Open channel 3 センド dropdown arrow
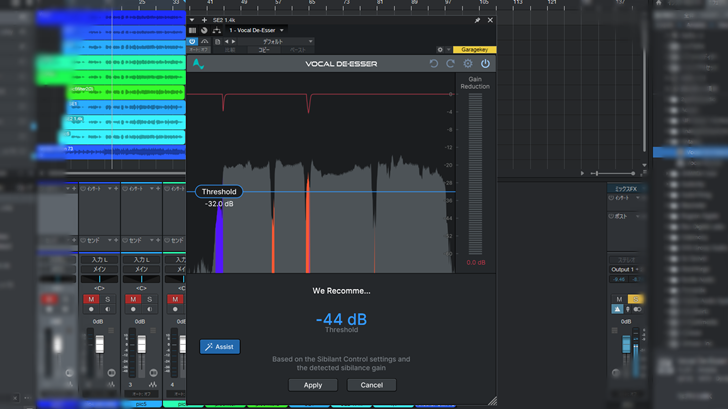This screenshot has width=728, height=409. pos(151,240)
